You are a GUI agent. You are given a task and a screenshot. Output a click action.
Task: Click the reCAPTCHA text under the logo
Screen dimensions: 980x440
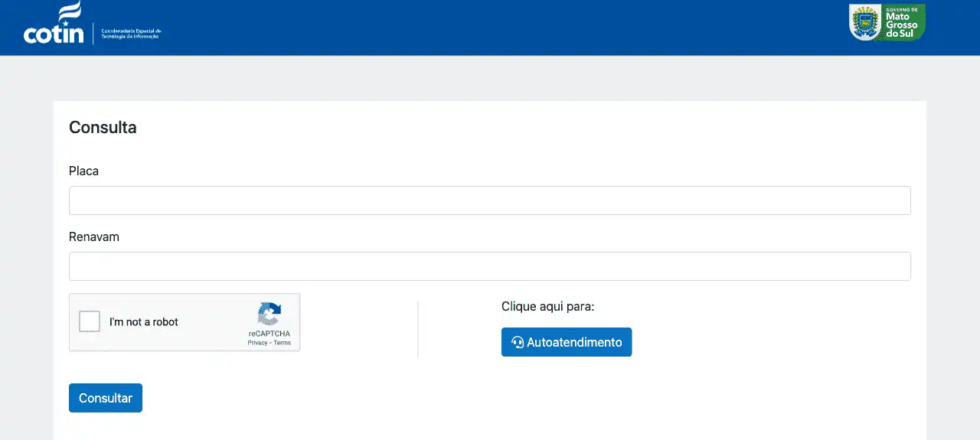tap(269, 334)
